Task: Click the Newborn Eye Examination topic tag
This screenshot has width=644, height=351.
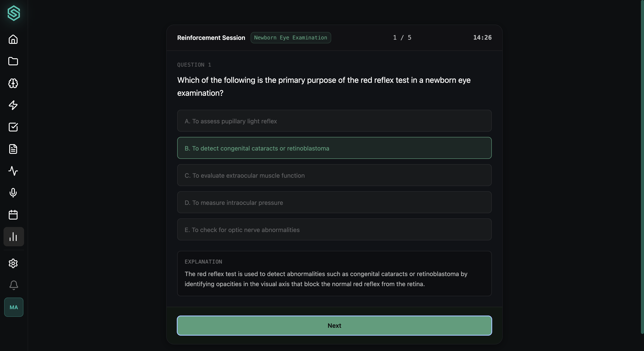Action: click(x=290, y=38)
